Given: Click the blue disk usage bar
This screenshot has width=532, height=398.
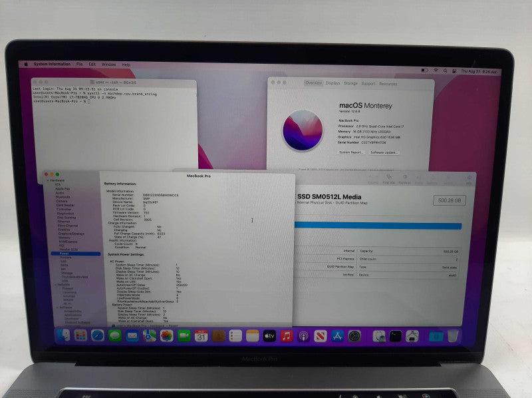Looking at the screenshot, I should pyautogui.click(x=378, y=226).
